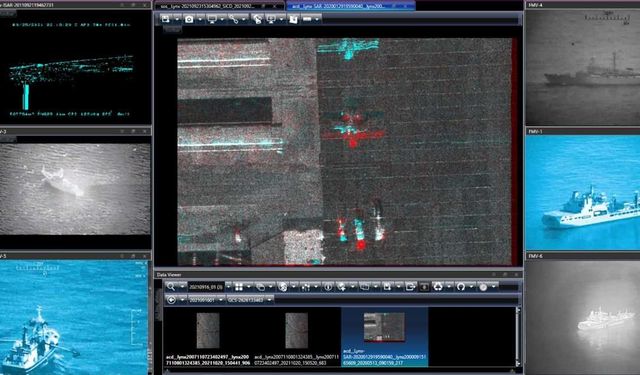Open the GCS breadcrumb dropdown
This screenshot has height=375, width=640.
point(269,300)
